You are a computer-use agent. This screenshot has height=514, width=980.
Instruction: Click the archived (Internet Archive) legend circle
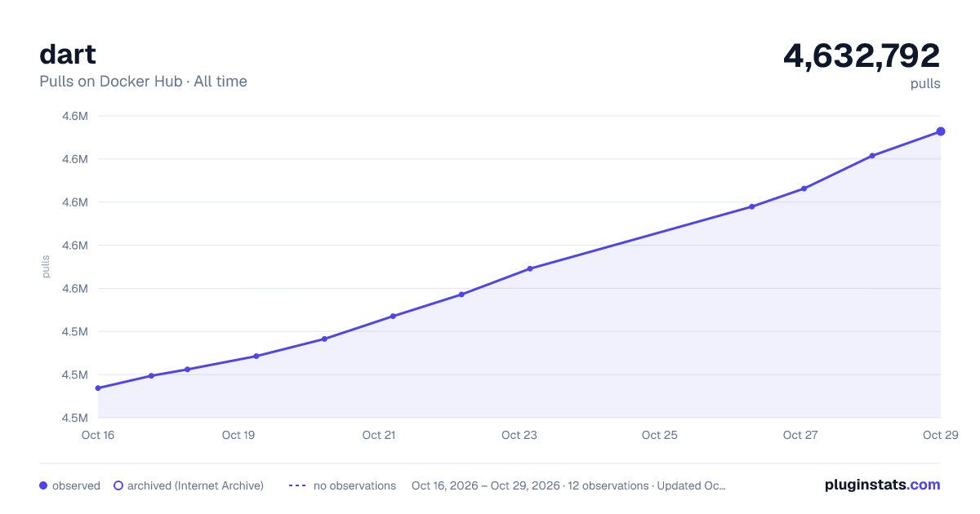click(x=118, y=485)
